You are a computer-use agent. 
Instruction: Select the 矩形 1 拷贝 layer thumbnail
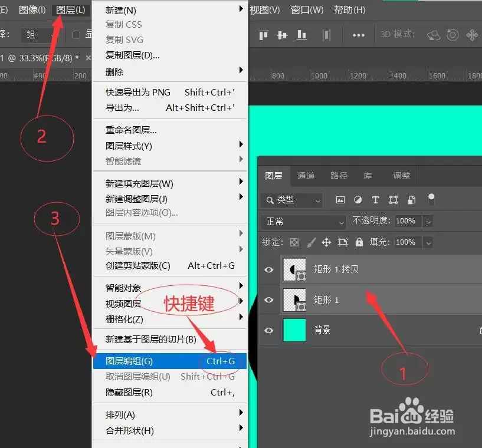click(294, 269)
